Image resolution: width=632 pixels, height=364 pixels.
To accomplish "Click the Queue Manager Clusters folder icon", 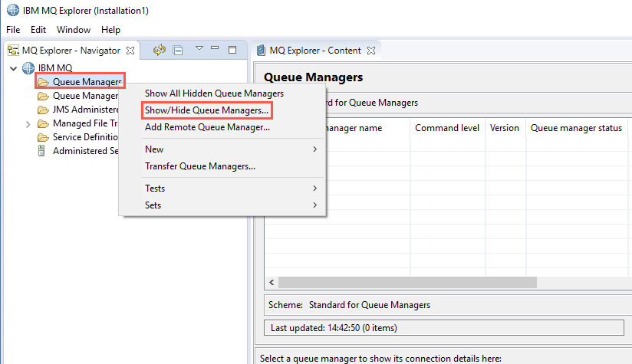I will (x=43, y=97).
